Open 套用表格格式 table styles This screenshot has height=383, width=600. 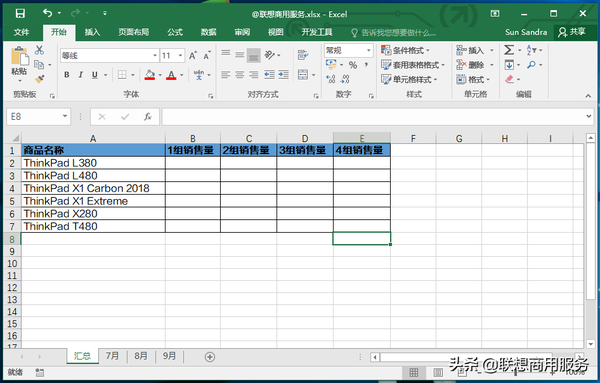coord(413,65)
